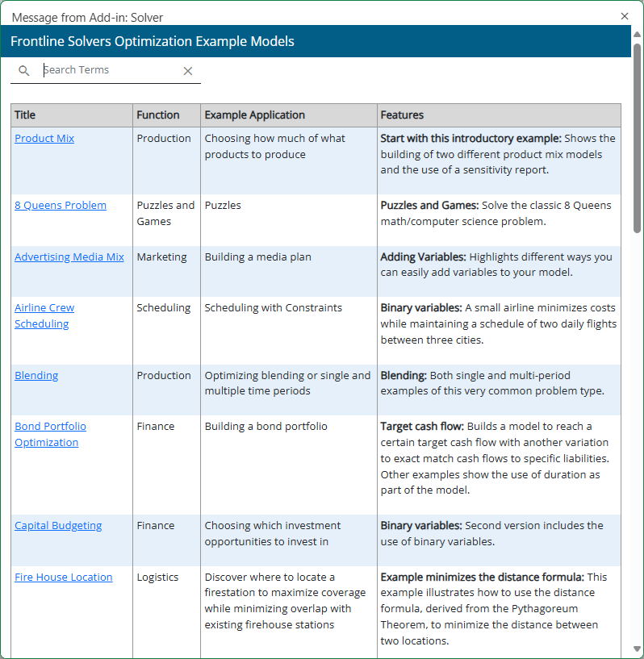Click the Example Application column header
The height and width of the screenshot is (659, 644).
pos(255,115)
